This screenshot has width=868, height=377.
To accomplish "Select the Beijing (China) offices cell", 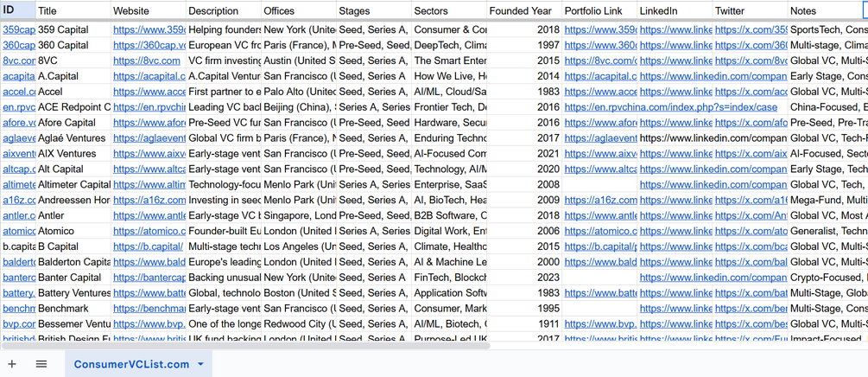I will [299, 107].
